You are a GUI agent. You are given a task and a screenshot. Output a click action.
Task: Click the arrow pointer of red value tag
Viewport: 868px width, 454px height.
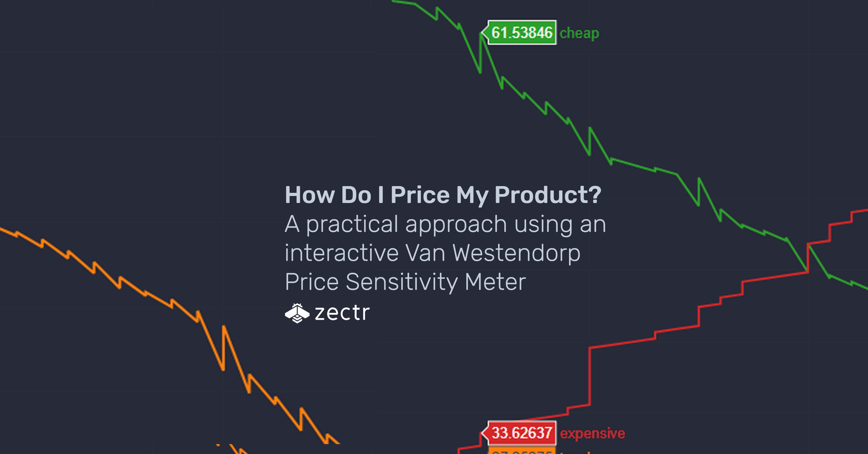click(485, 433)
